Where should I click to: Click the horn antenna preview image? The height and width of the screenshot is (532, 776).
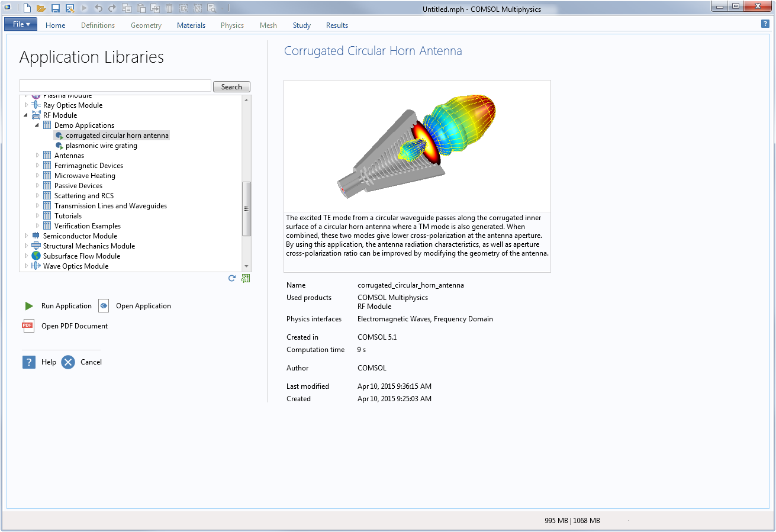pos(417,146)
